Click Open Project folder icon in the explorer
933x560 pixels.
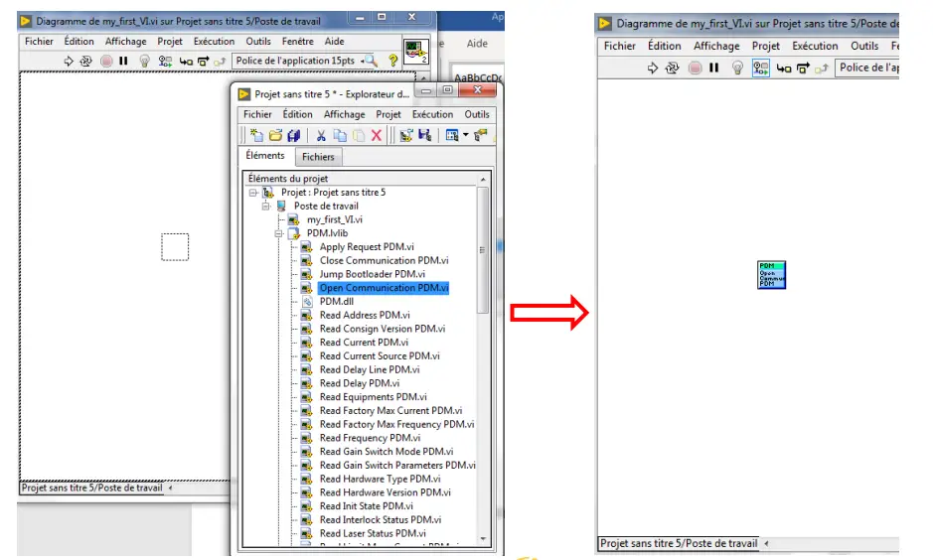click(x=275, y=136)
